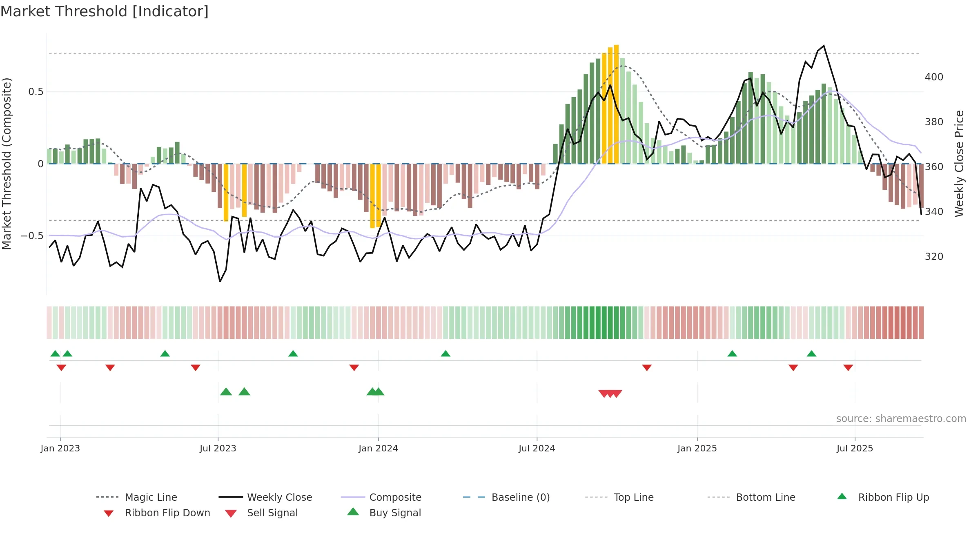Click the Jan 2024 axis label
The height and width of the screenshot is (551, 980).
[379, 448]
